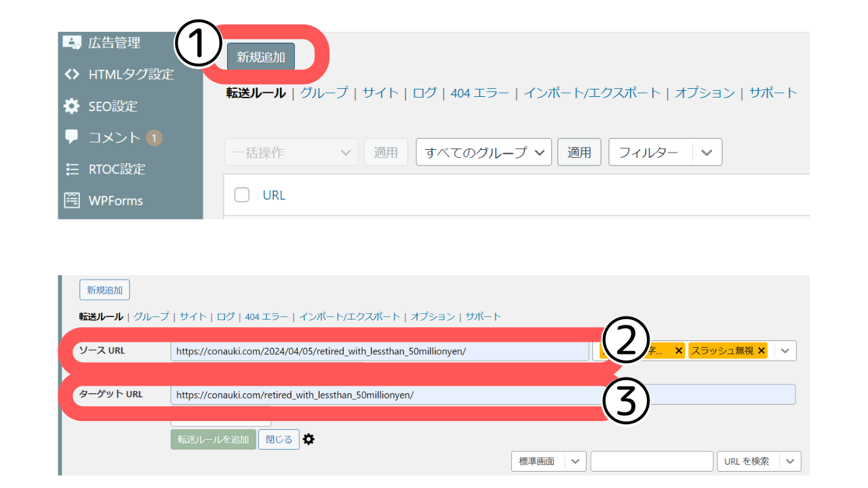Open サポート tab in upper panel

coord(773,93)
